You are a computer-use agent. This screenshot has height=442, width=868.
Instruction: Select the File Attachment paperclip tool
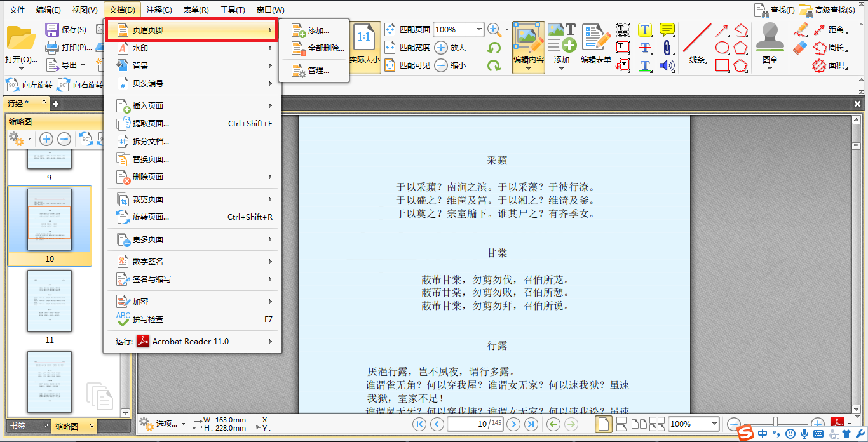(x=667, y=47)
